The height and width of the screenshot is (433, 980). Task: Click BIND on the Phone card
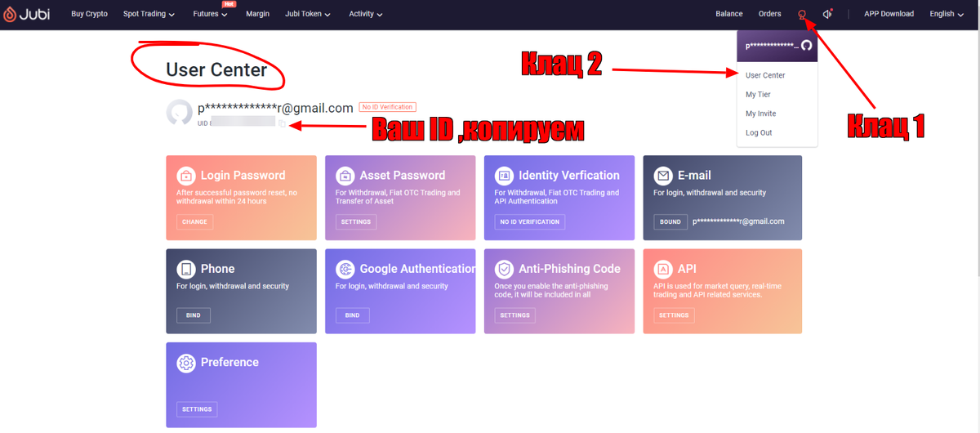coord(194,315)
